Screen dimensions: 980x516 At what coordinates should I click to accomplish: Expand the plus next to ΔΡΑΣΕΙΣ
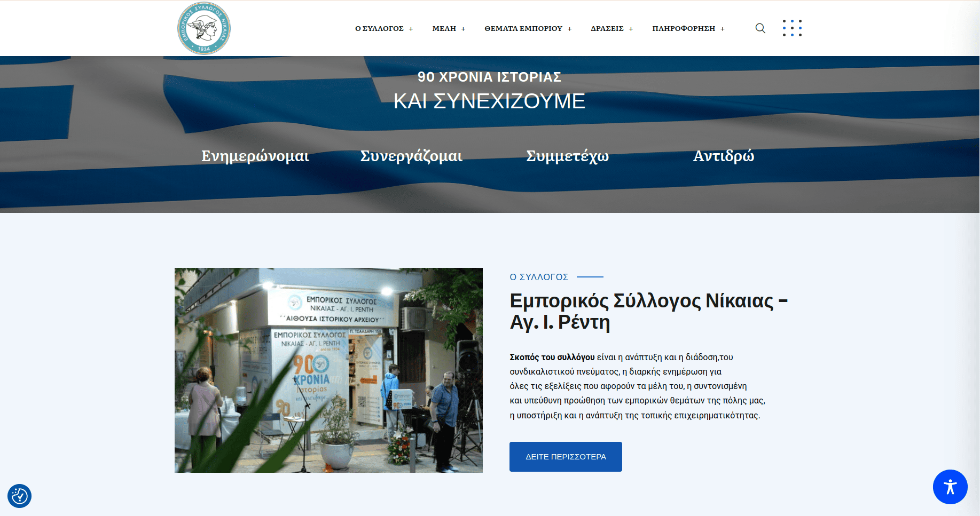point(631,29)
